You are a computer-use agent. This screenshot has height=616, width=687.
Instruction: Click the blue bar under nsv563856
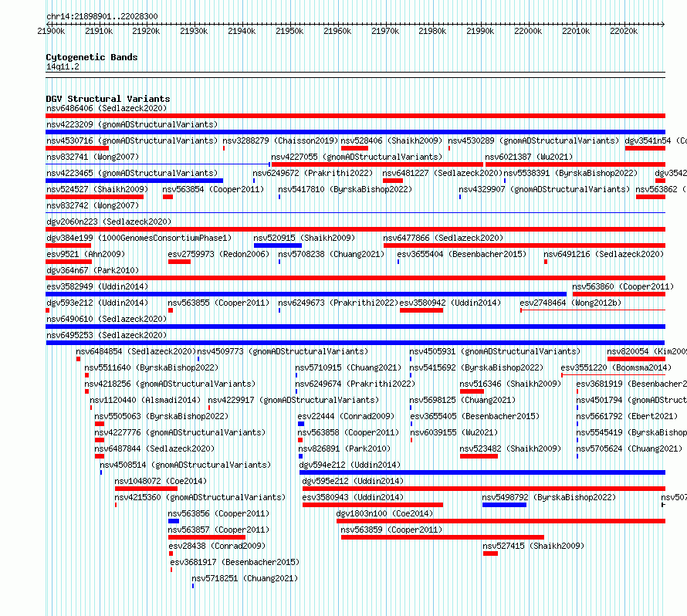(174, 521)
